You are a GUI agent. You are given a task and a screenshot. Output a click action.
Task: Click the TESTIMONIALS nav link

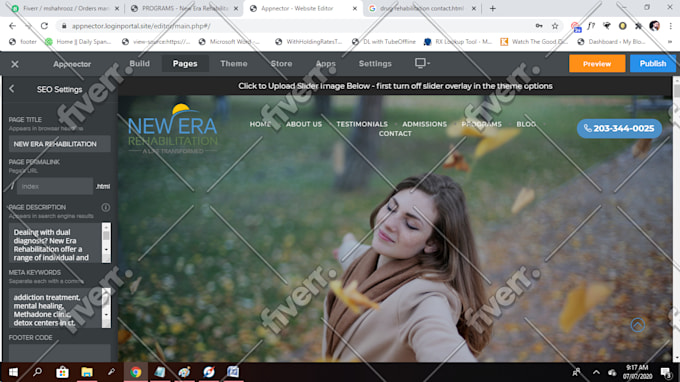[362, 124]
